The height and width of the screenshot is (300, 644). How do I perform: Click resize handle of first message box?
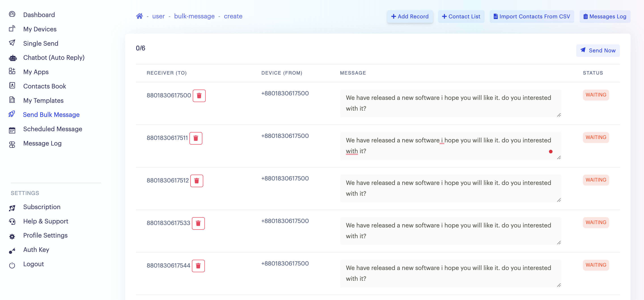coord(559,115)
